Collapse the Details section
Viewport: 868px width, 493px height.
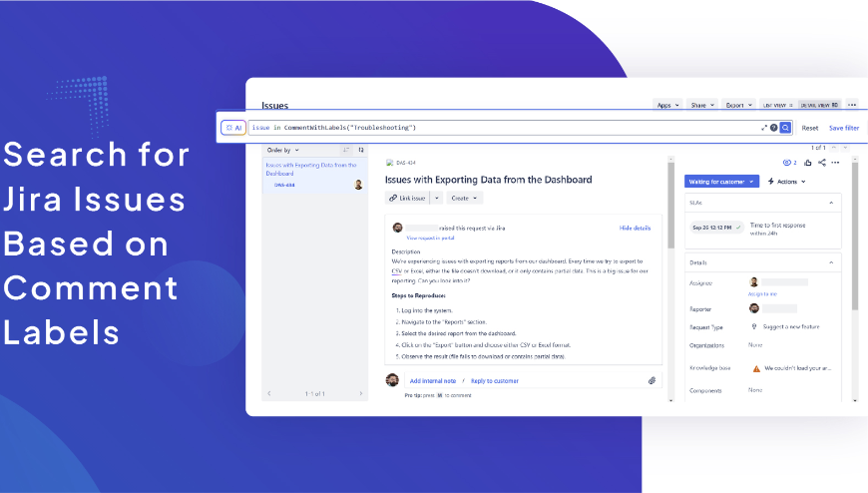[x=831, y=262]
